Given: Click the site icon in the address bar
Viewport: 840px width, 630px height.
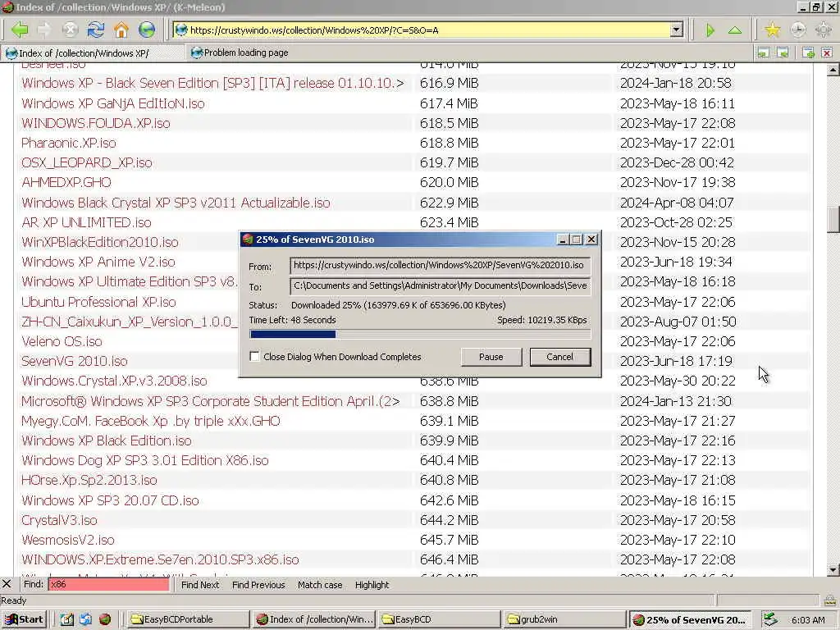Looking at the screenshot, I should [x=181, y=30].
